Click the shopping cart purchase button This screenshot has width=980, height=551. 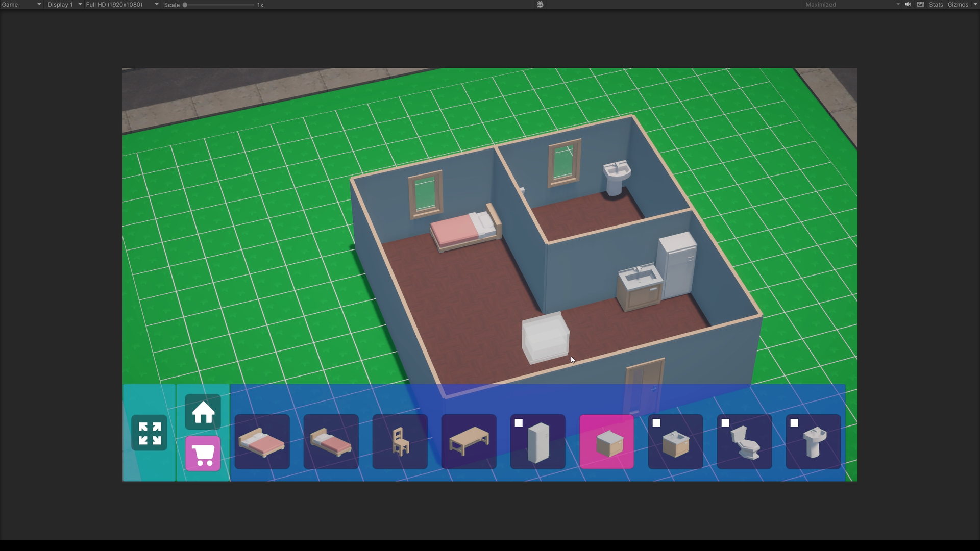click(x=203, y=454)
